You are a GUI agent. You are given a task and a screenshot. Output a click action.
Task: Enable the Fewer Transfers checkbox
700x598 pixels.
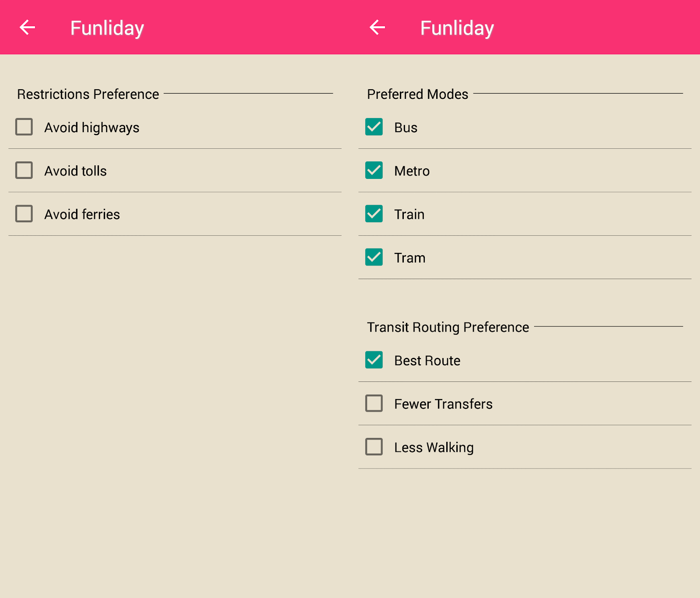[374, 403]
